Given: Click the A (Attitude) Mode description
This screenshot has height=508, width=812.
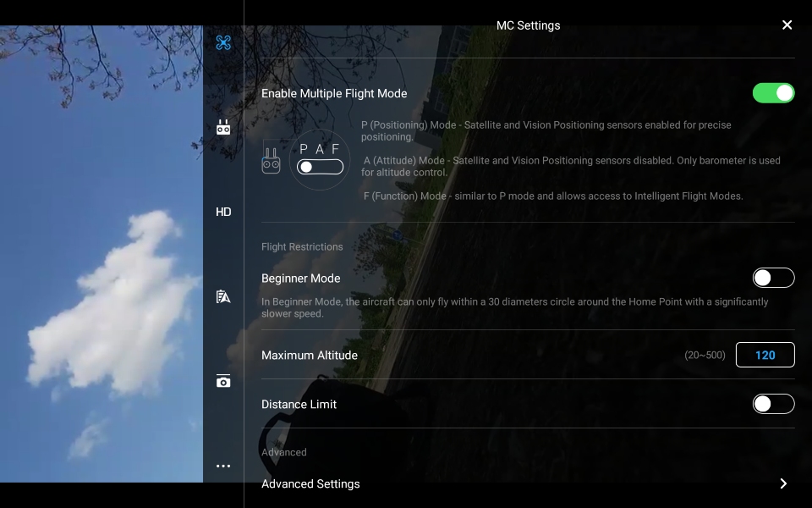Looking at the screenshot, I should [571, 167].
